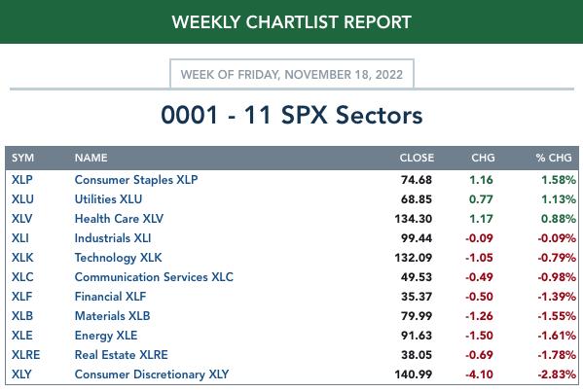Open Consumer Staples XLP chart link
Screen dimensions: 583x392
(136, 180)
